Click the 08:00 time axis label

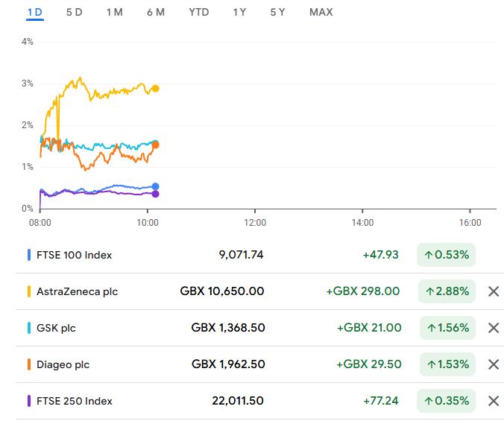point(40,223)
